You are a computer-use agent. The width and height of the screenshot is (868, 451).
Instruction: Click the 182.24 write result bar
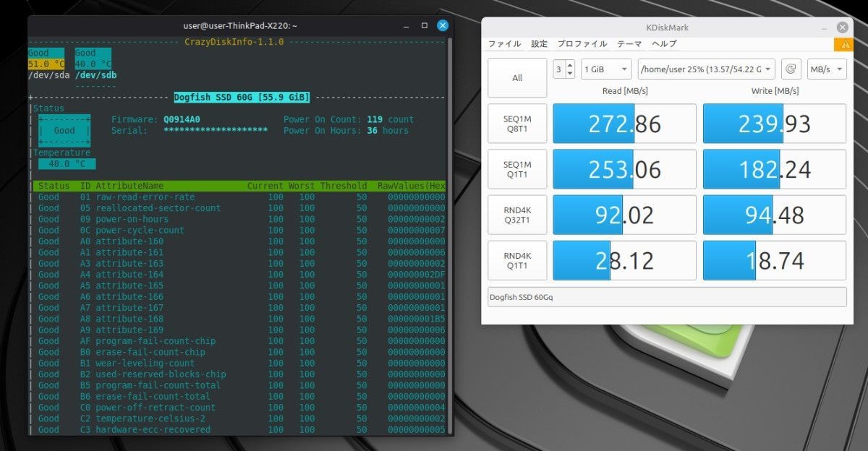[775, 169]
